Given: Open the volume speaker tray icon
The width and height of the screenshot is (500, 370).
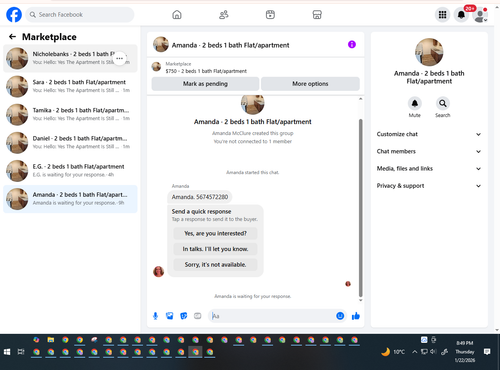Looking at the screenshot, I should (x=433, y=352).
